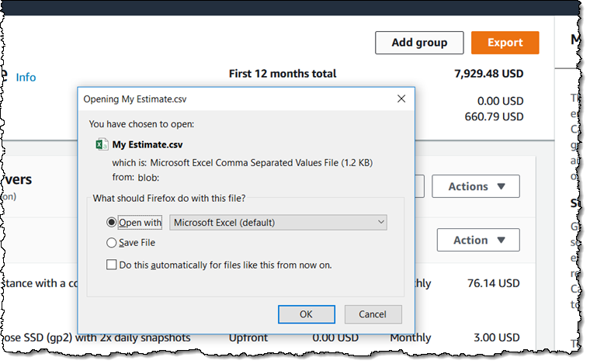Enable Do this automatically for files checkbox
The width and height of the screenshot is (590, 364).
[112, 265]
